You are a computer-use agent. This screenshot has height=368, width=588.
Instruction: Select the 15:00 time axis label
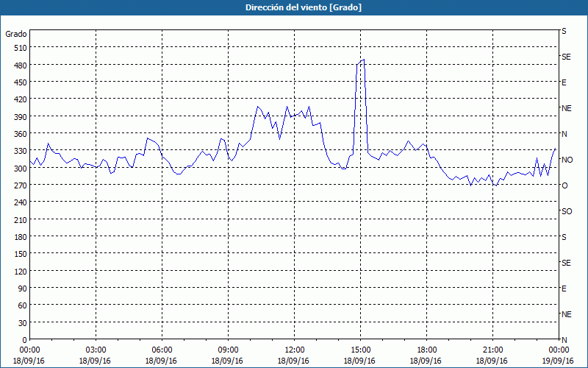click(360, 350)
